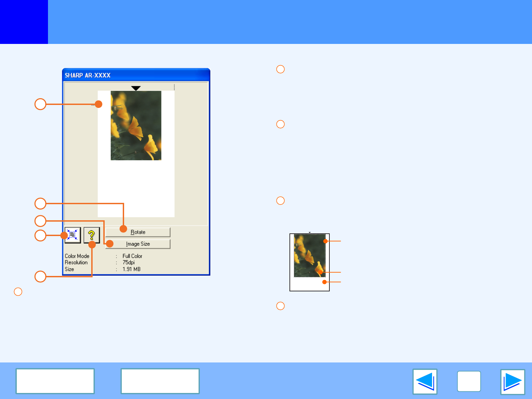
Task: Click the flower image in the preview window
Action: pyautogui.click(x=136, y=125)
